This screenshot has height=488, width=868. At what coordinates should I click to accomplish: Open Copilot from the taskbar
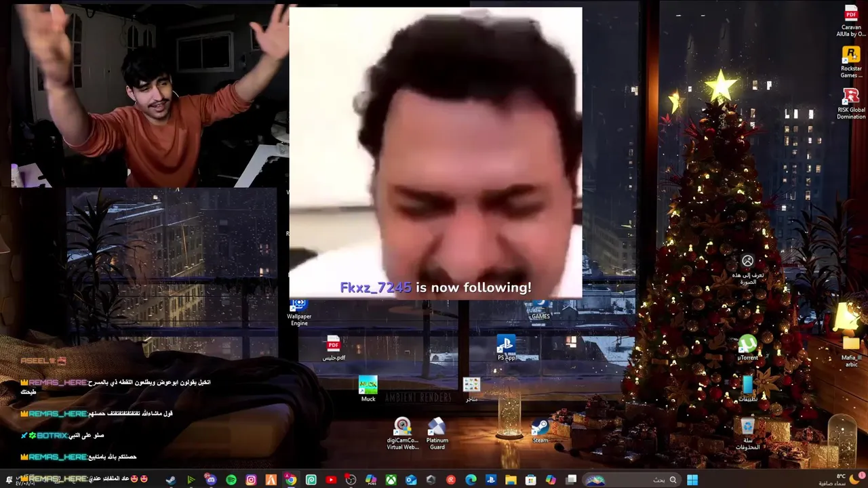pos(551,480)
